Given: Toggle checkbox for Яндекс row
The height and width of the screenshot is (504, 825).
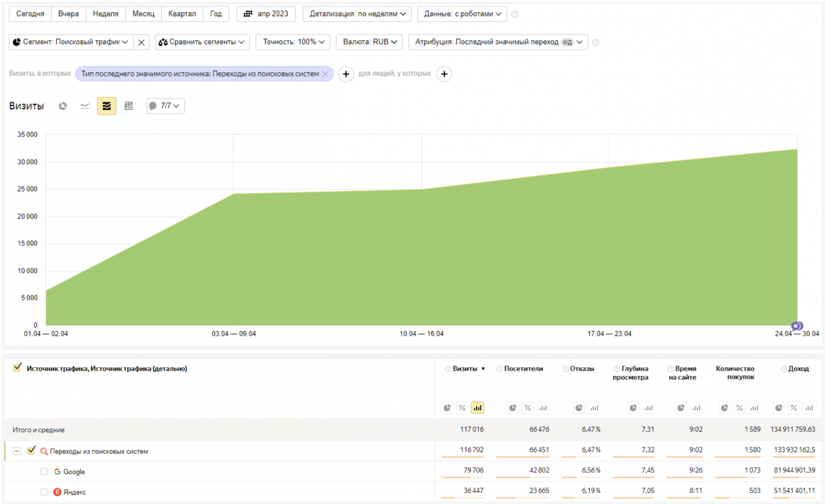Looking at the screenshot, I should point(44,492).
